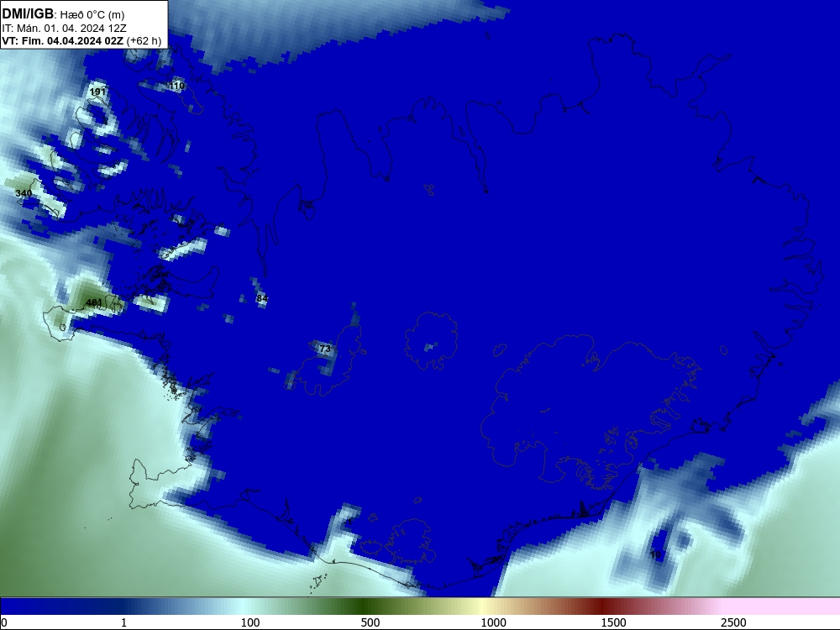Click the color scale tick label 500
The image size is (840, 630).
tap(370, 622)
